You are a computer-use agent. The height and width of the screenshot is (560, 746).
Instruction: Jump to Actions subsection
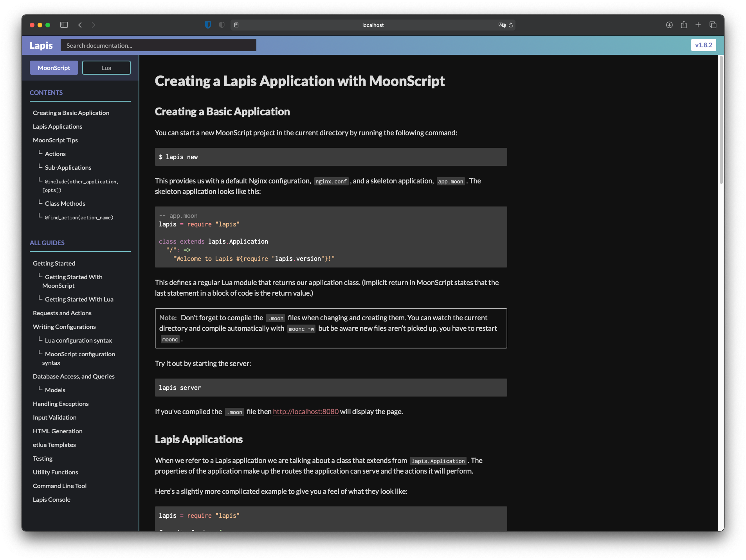(x=55, y=154)
